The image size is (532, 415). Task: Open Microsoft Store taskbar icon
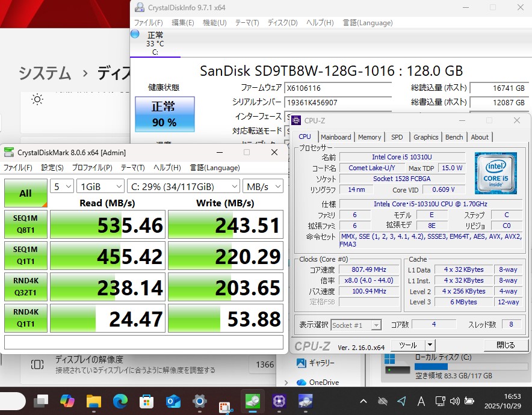pyautogui.click(x=147, y=401)
